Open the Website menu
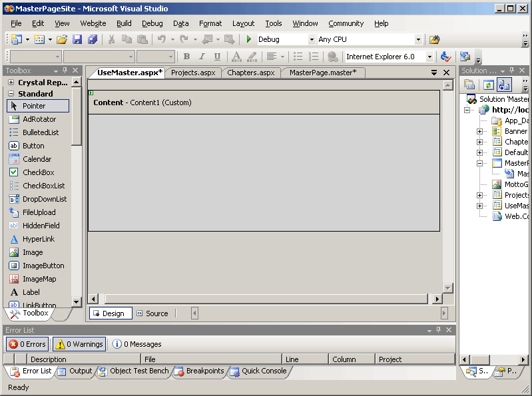 (93, 23)
